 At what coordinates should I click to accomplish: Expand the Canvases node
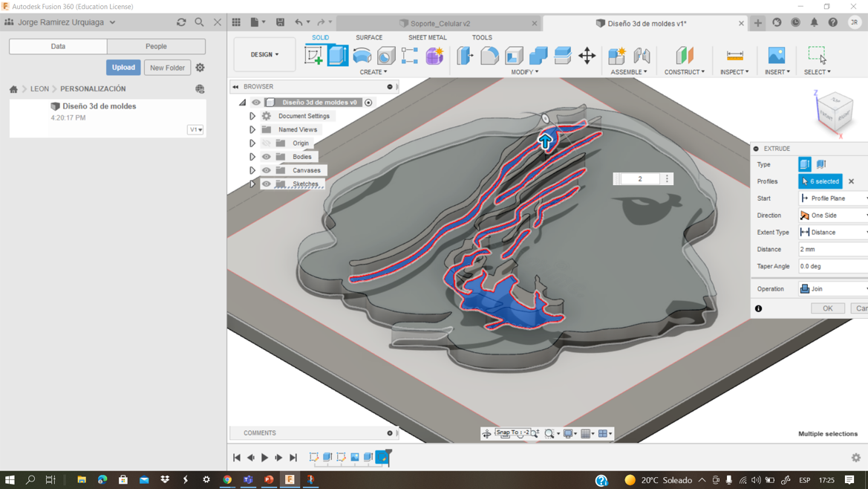[x=252, y=170]
